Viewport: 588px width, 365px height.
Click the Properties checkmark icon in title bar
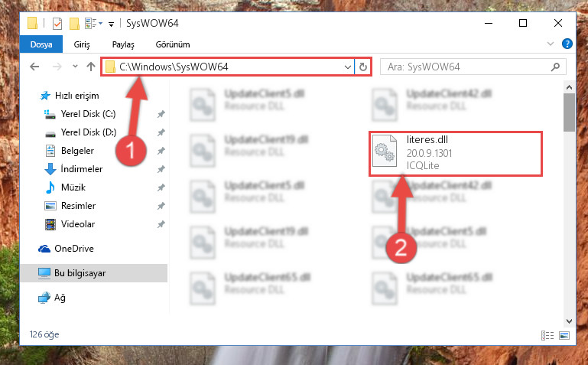coord(57,24)
